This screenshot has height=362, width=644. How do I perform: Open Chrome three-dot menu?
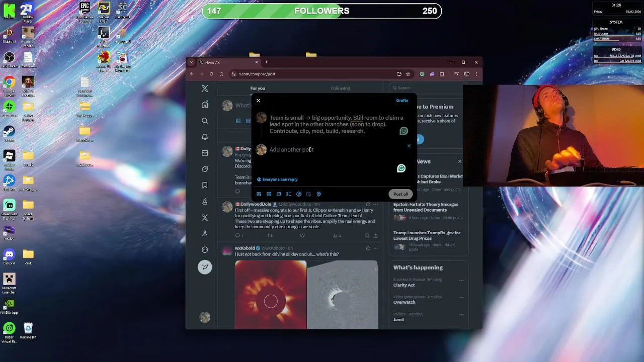click(476, 74)
